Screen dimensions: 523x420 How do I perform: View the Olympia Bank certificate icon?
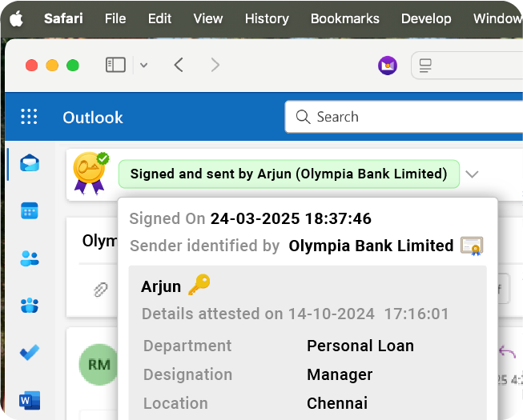point(472,246)
